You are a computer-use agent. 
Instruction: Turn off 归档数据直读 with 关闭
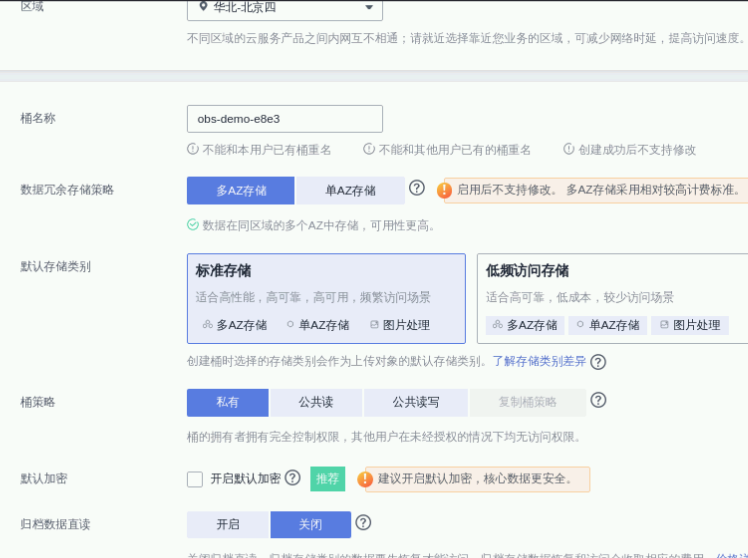point(311,525)
